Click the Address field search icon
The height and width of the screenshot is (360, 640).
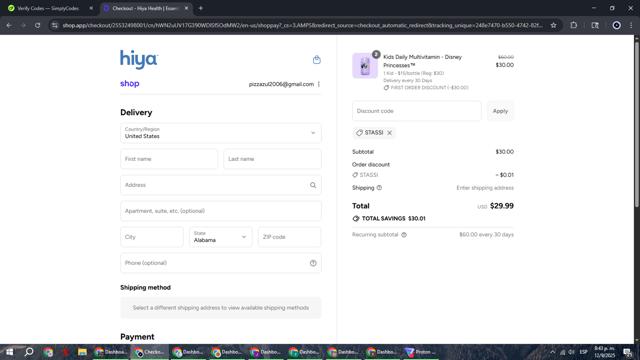[x=313, y=185]
